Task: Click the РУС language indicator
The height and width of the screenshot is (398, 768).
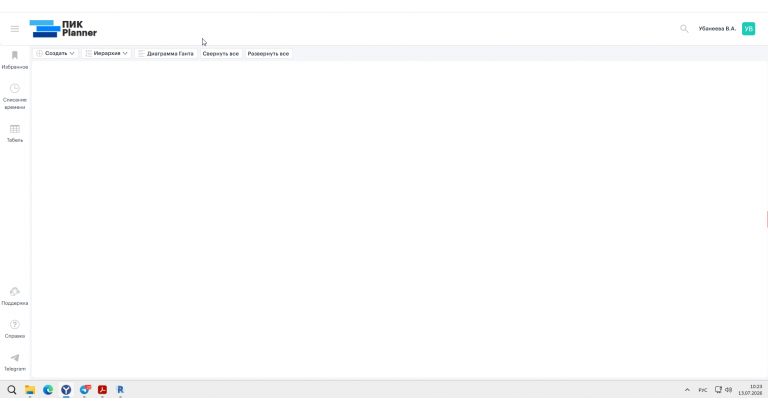Action: [x=703, y=390]
